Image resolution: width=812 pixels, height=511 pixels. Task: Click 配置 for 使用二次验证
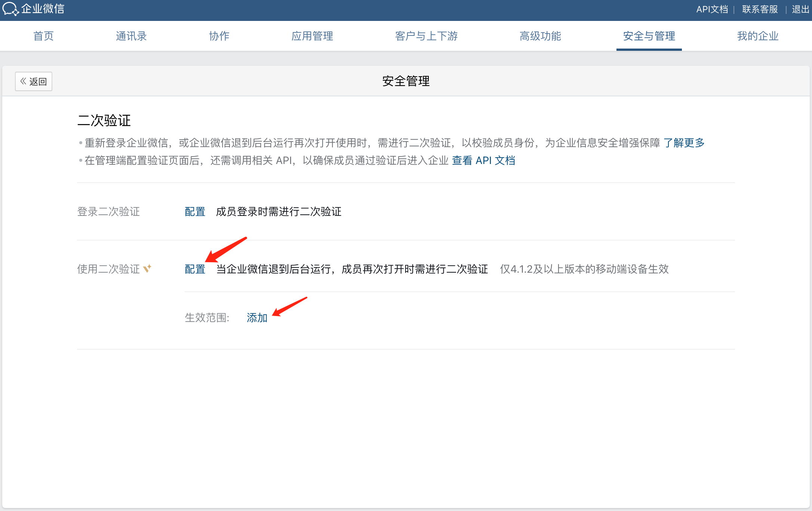pos(195,269)
